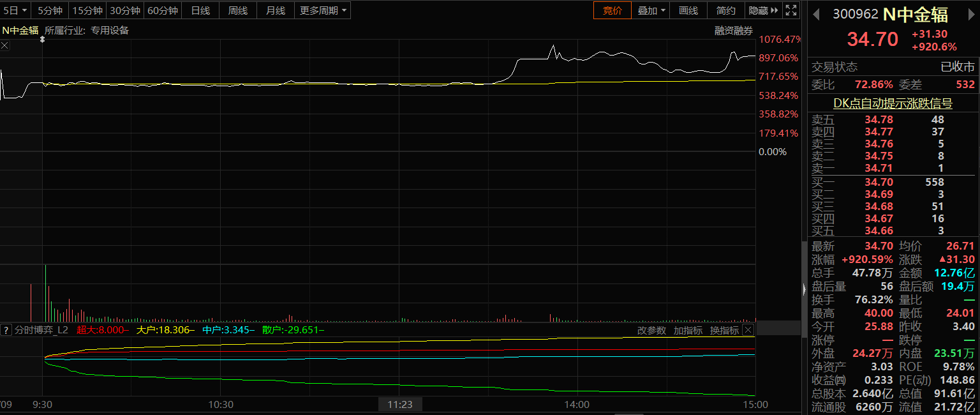Viewport: 980px width, 415px height.
Task: Select the 卖五 34.78 order row
Action: tap(893, 119)
